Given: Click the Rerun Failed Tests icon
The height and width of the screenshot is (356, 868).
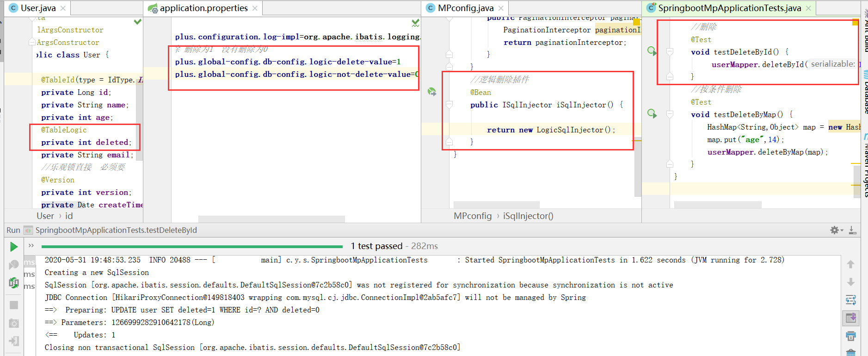Looking at the screenshot, I should coord(14,265).
